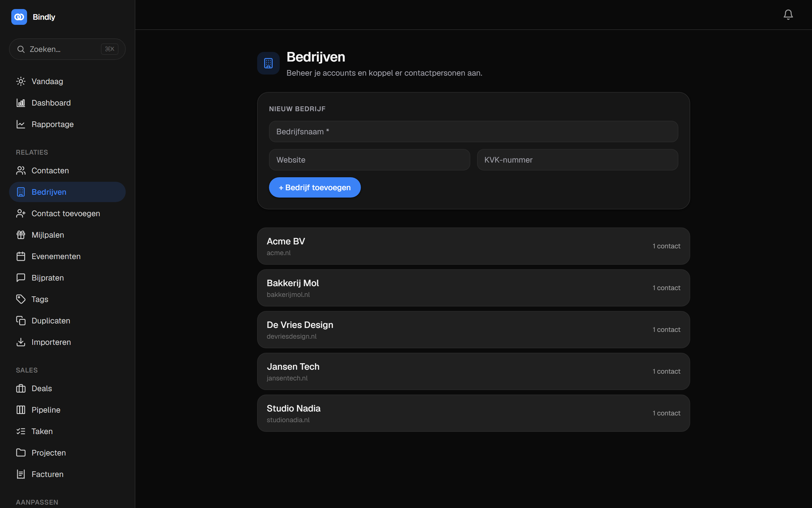The height and width of the screenshot is (508, 812).
Task: Click the search magnifier icon
Action: coord(21,49)
